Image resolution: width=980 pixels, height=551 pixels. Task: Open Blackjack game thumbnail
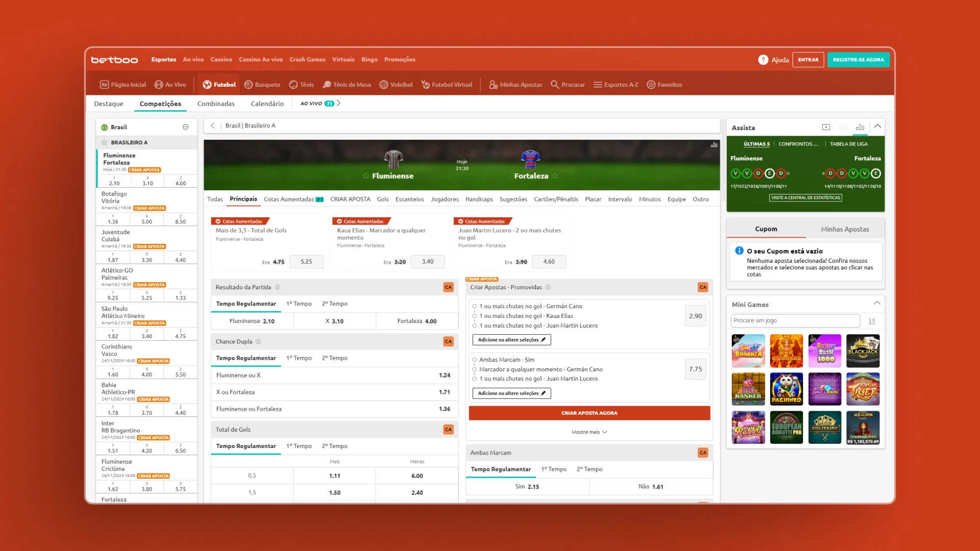[863, 351]
